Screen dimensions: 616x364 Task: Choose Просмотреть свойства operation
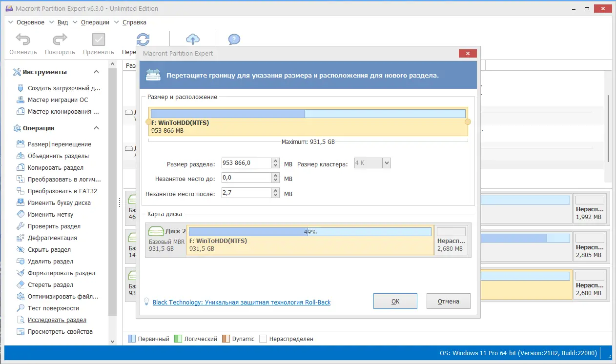(54, 332)
